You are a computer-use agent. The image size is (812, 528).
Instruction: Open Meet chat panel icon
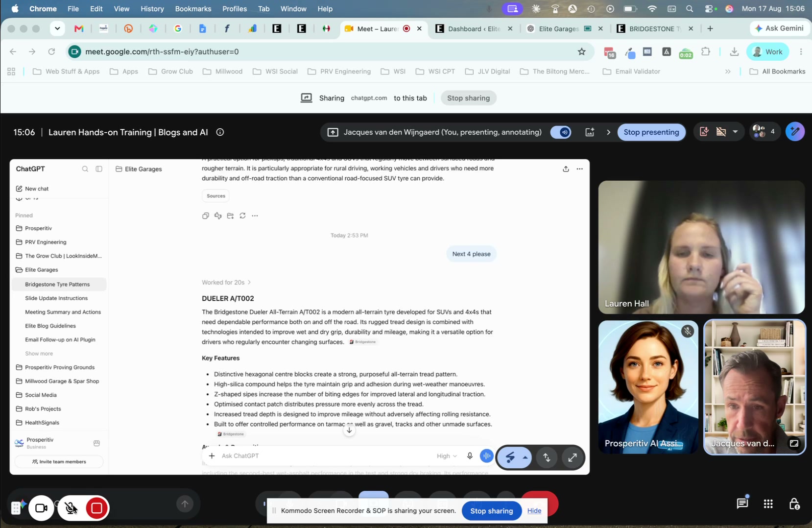pyautogui.click(x=742, y=504)
